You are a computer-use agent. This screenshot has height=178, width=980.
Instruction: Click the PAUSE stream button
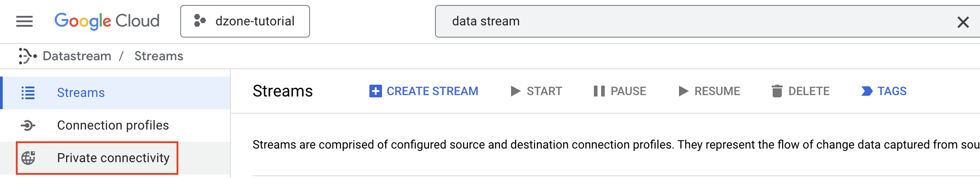pos(620,91)
